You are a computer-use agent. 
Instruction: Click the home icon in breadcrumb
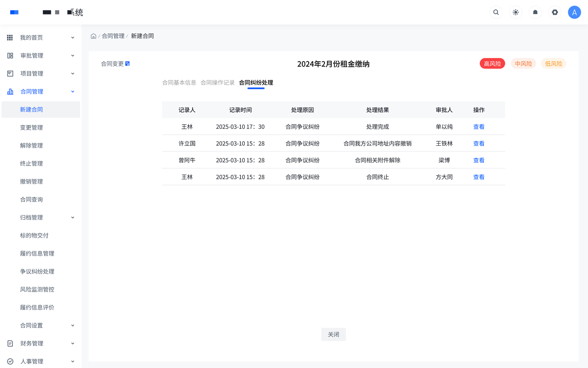coord(93,36)
